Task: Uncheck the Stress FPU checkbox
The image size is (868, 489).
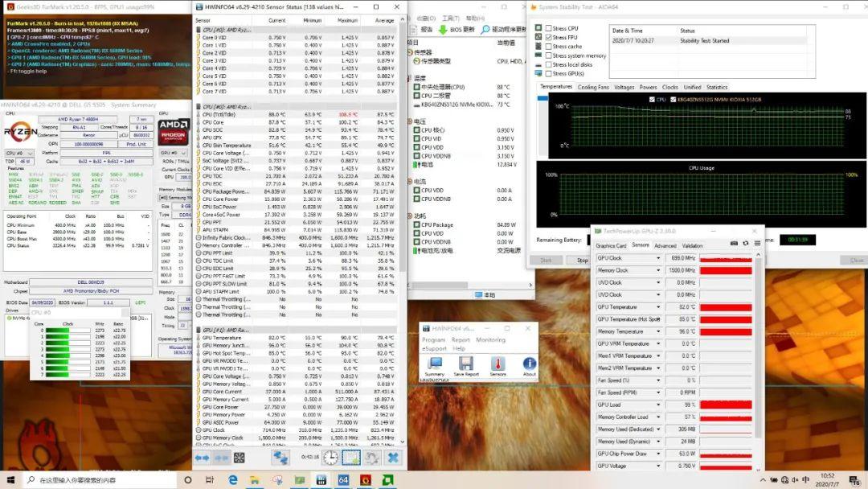Action: click(549, 37)
